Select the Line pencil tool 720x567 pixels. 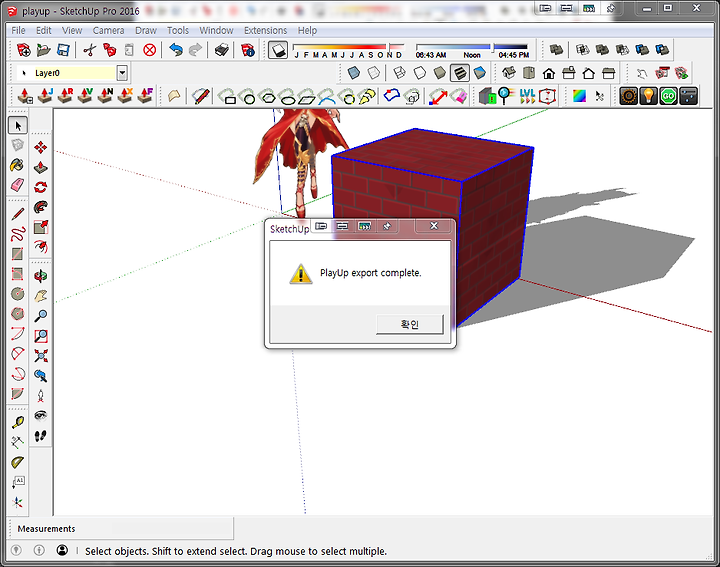pyautogui.click(x=17, y=214)
